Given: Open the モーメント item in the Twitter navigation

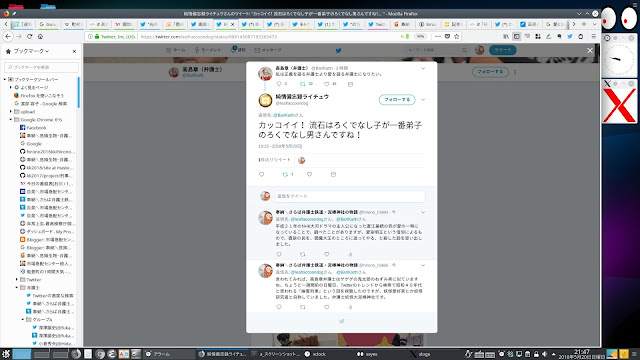Looking at the screenshot, I should [208, 50].
